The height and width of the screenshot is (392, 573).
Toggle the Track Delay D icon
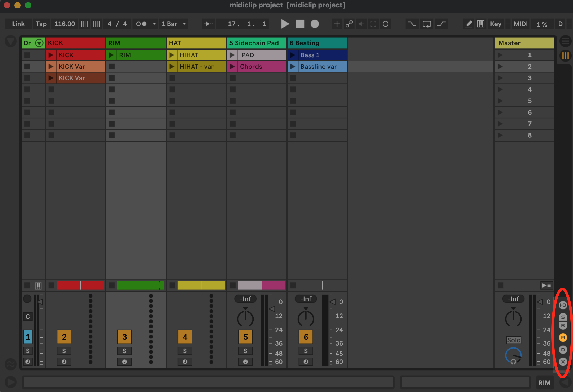click(563, 350)
